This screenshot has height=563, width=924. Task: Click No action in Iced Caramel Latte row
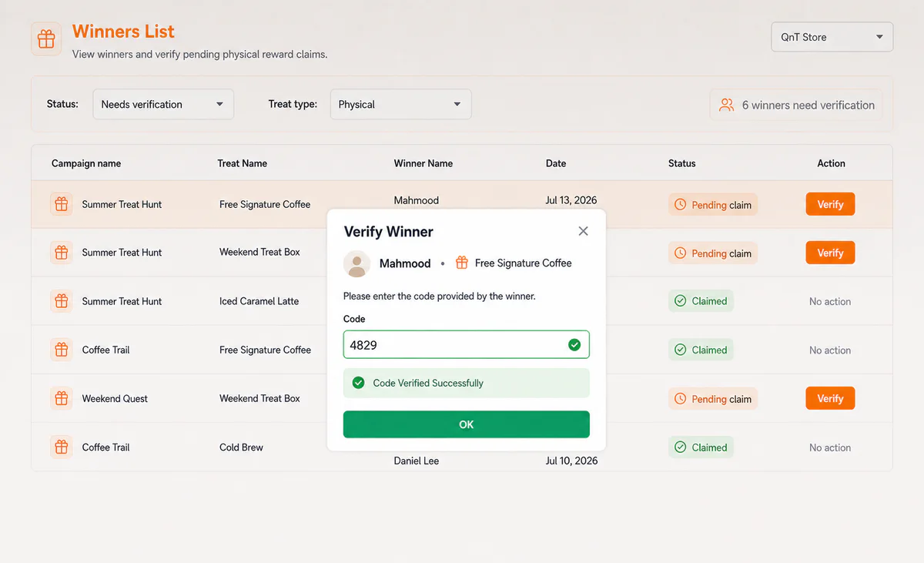(830, 301)
